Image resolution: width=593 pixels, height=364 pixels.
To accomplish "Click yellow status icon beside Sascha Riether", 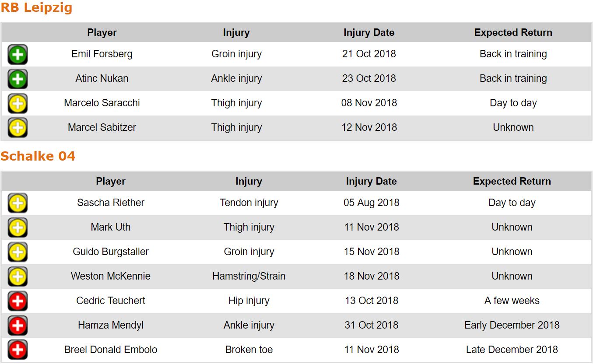I will click(x=18, y=203).
